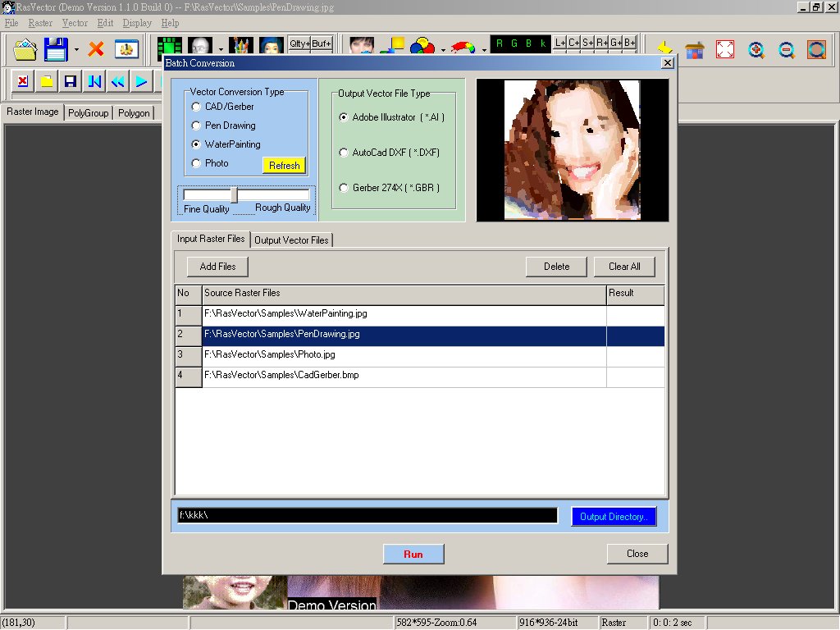The height and width of the screenshot is (630, 840).
Task: Click the yellow new document icon
Action: click(x=47, y=81)
